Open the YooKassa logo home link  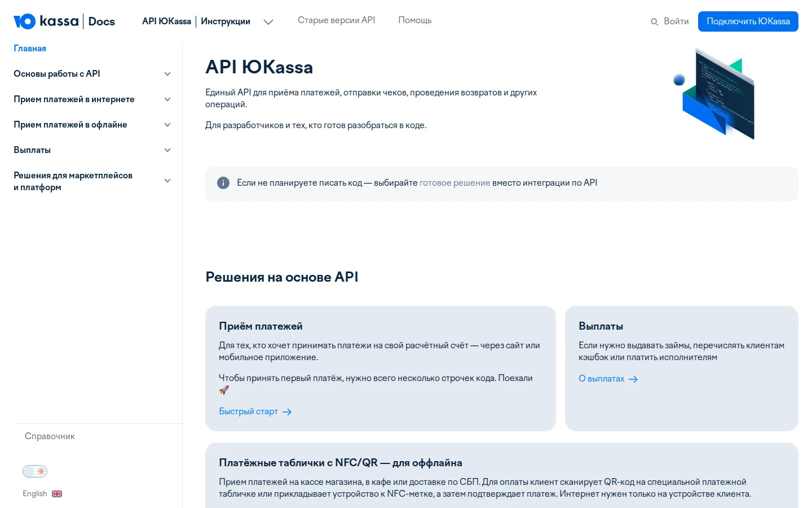pos(46,21)
